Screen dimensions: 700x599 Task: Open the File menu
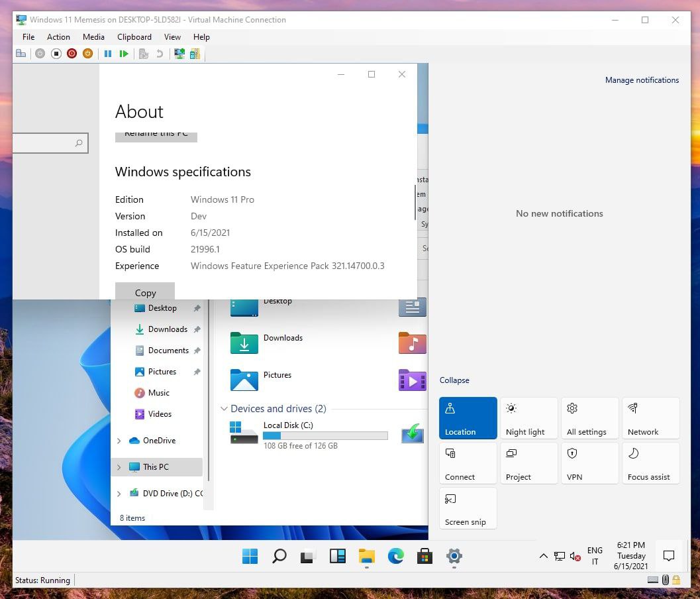(28, 37)
